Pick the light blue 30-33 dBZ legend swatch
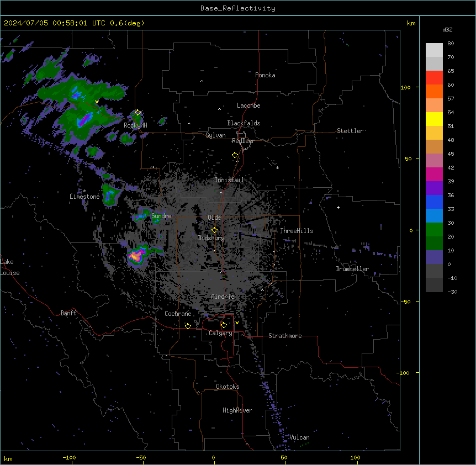Viewport: 476px width, 465px height. (x=434, y=216)
